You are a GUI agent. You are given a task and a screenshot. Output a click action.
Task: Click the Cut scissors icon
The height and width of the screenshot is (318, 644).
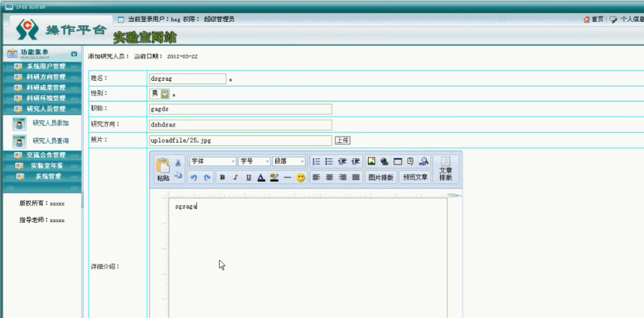tap(178, 163)
